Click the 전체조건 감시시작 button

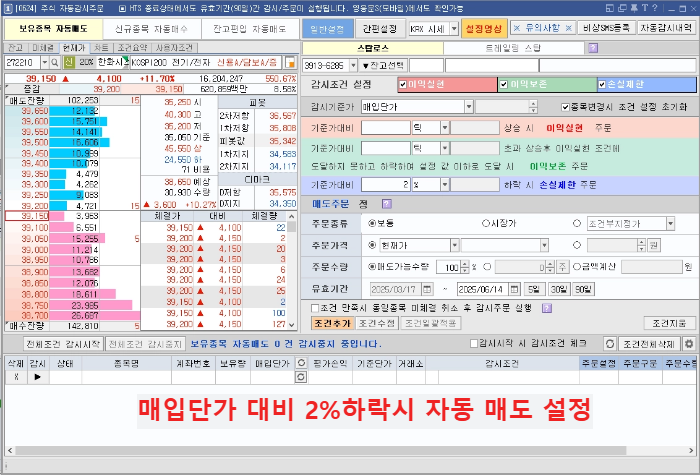[x=64, y=344]
